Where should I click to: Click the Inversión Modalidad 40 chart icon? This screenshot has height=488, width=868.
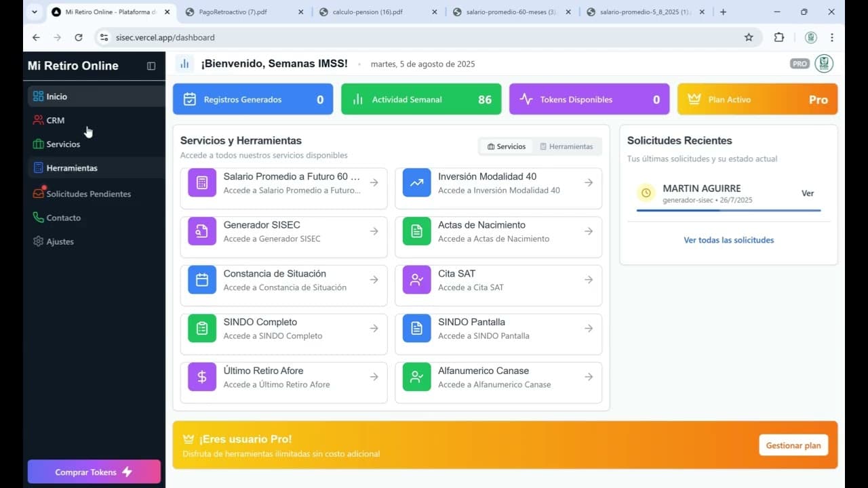coord(416,182)
